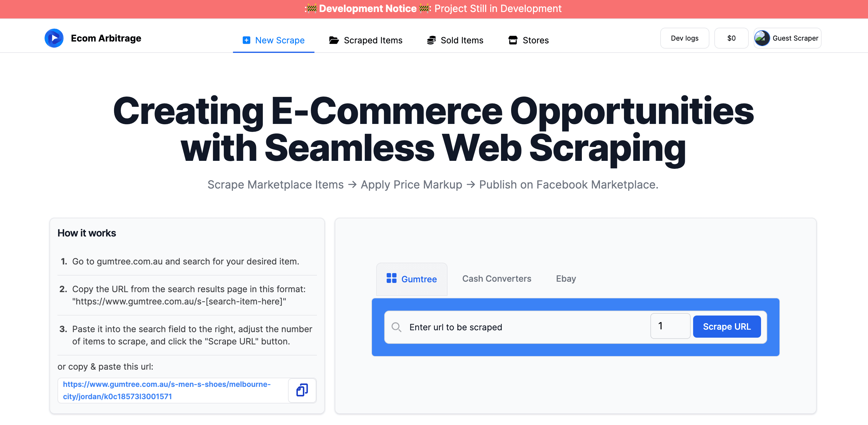Click the search magnifier icon in URL field

397,327
